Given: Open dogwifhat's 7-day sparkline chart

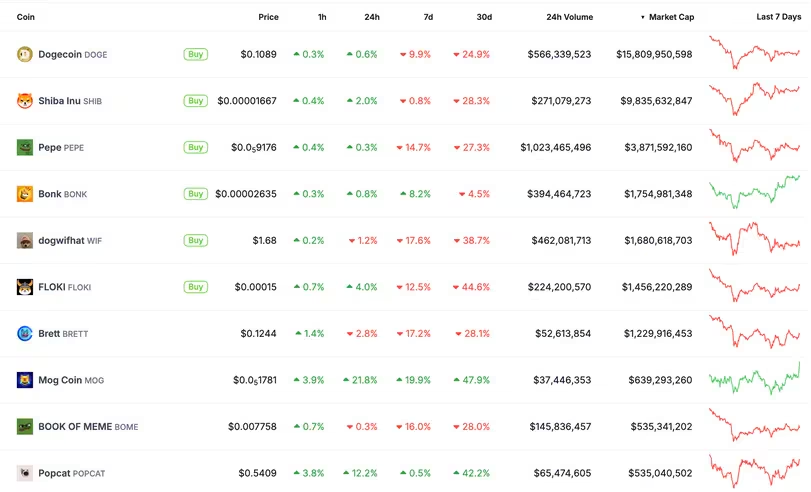Looking at the screenshot, I should (754, 238).
